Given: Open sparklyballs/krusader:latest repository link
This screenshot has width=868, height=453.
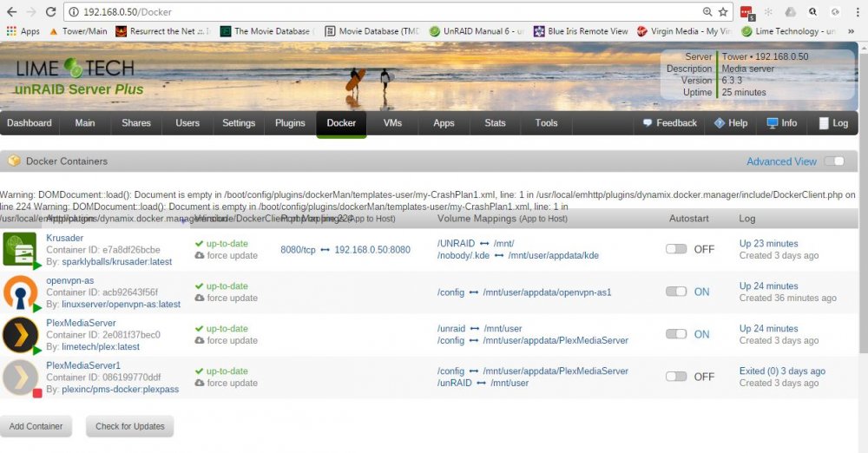Looking at the screenshot, I should click(x=117, y=261).
